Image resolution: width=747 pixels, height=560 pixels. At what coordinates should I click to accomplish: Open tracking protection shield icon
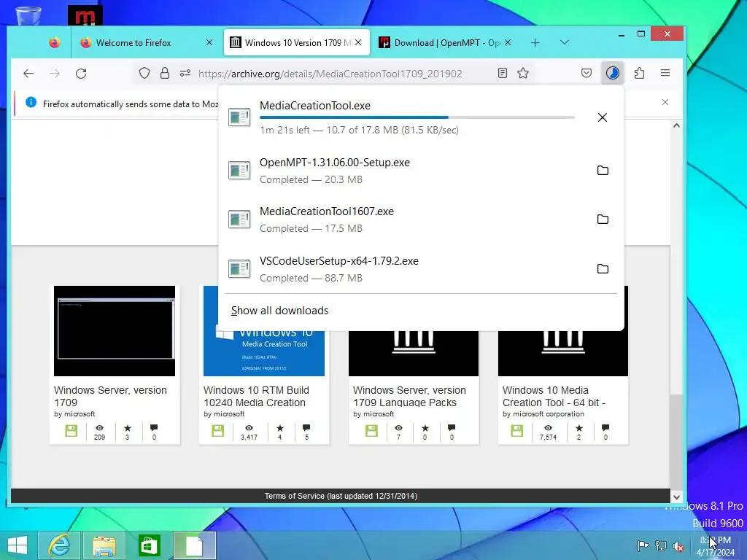click(144, 74)
